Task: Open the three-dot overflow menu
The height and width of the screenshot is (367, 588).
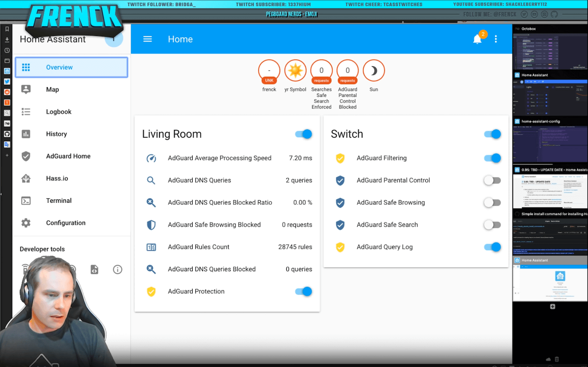Action: coord(496,39)
